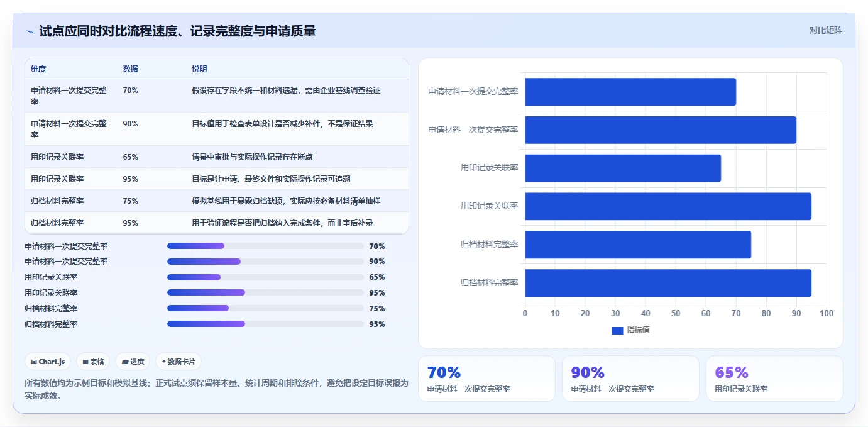The height and width of the screenshot is (427, 868).
Task: Click the title 试点应同时对比流程速度、记录完整度与申请质量
Action: pos(177,31)
